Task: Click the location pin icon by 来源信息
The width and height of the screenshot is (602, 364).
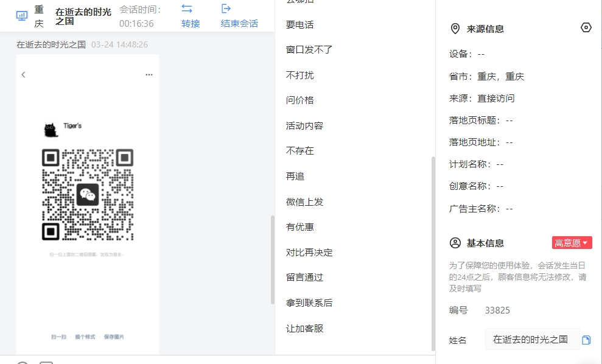Action: pyautogui.click(x=455, y=29)
